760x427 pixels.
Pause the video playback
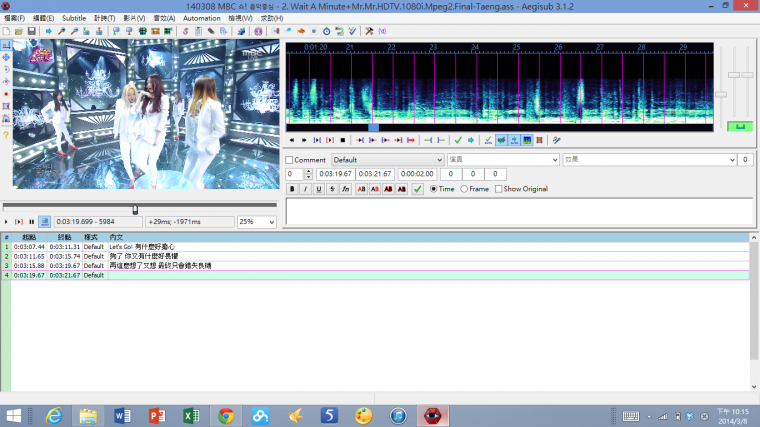click(x=31, y=222)
